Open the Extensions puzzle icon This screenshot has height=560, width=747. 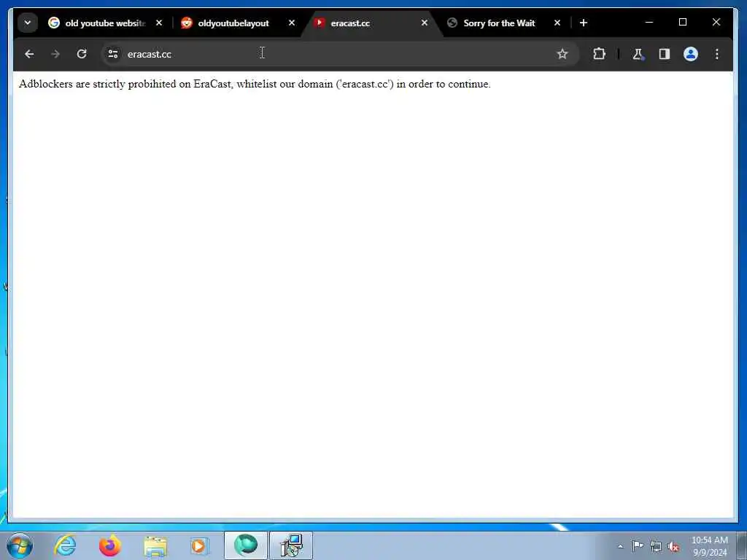pos(600,54)
